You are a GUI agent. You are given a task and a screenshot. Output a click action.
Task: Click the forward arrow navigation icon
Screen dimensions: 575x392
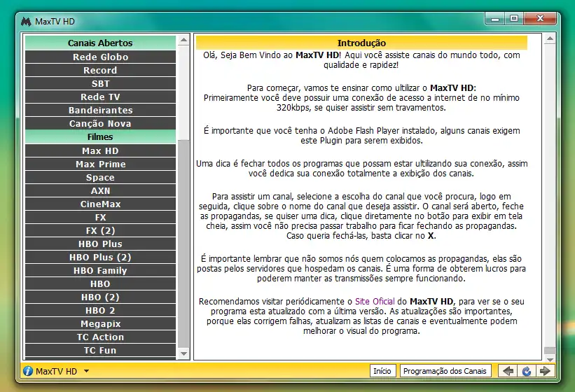coord(545,371)
